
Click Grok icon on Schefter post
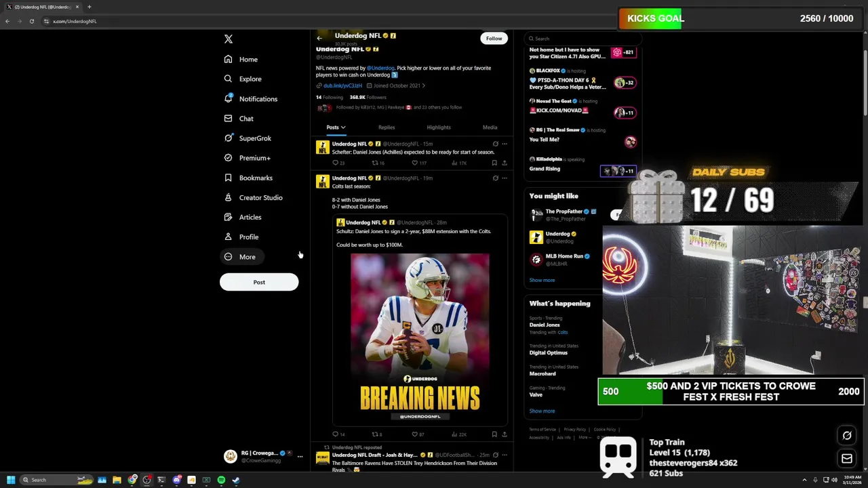[x=495, y=144]
